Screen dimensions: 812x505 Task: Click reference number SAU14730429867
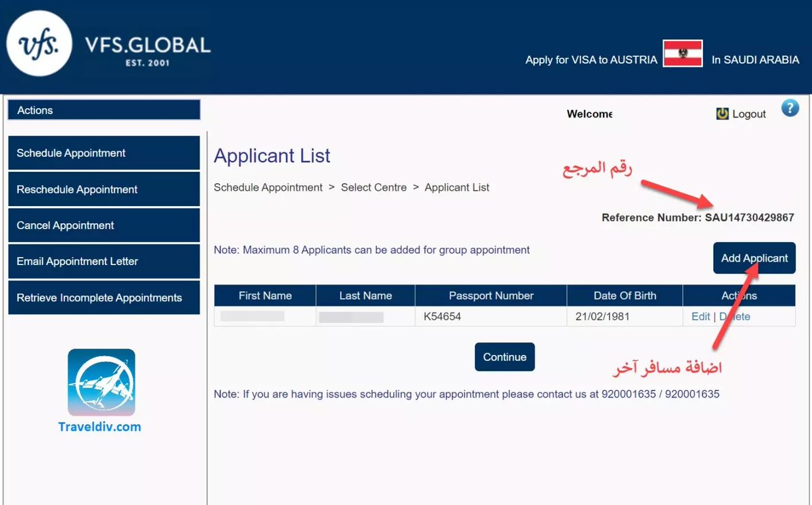pyautogui.click(x=750, y=218)
